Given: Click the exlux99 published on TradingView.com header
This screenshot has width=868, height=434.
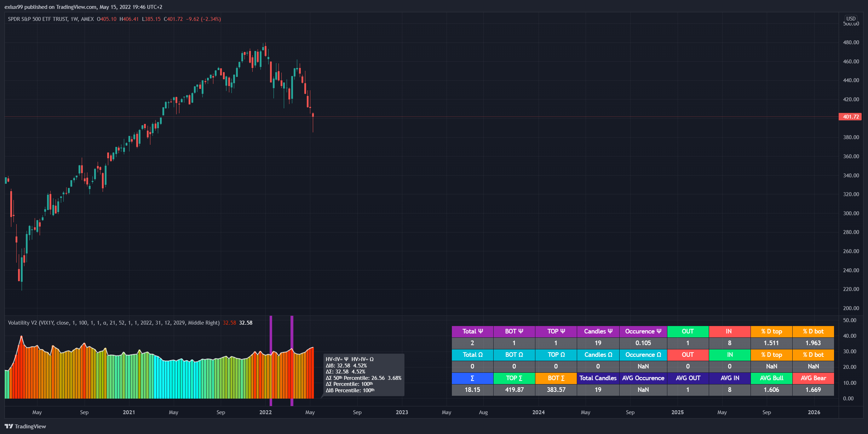Looking at the screenshot, I should tap(83, 7).
